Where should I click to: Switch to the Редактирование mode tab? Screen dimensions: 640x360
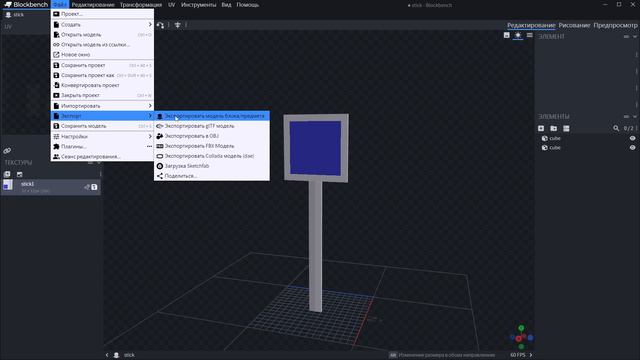[x=531, y=25]
